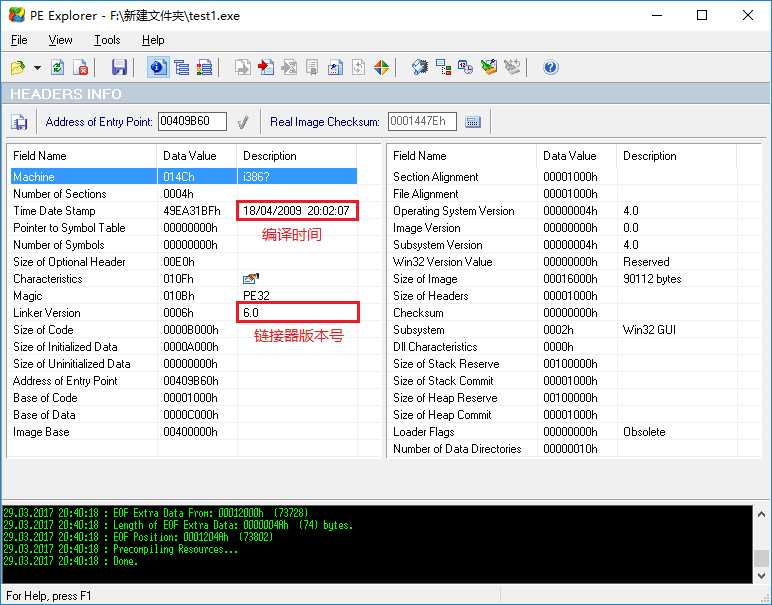Select the Time Date Stamp row
This screenshot has width=772, height=605.
point(184,211)
